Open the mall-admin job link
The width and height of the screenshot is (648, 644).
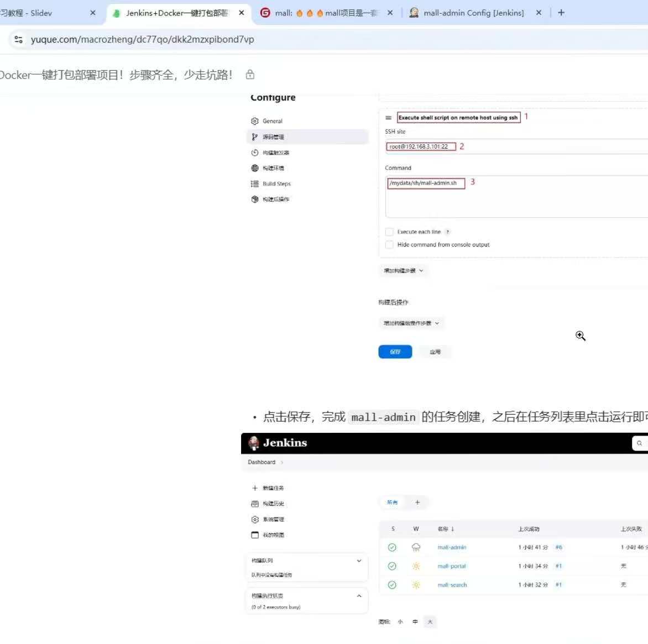452,547
